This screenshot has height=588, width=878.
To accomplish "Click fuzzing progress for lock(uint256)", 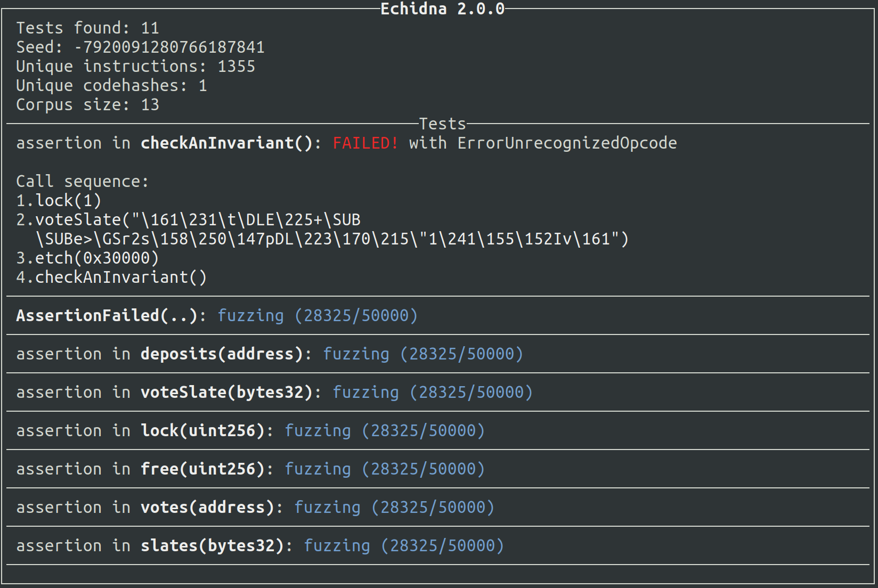I will point(385,431).
